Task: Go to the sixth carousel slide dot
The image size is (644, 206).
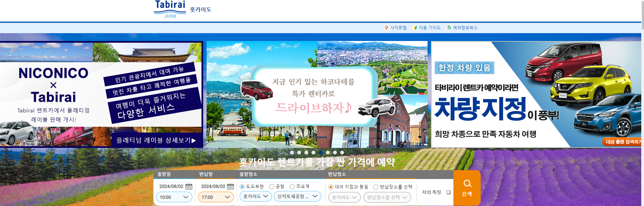Action: pyautogui.click(x=328, y=153)
